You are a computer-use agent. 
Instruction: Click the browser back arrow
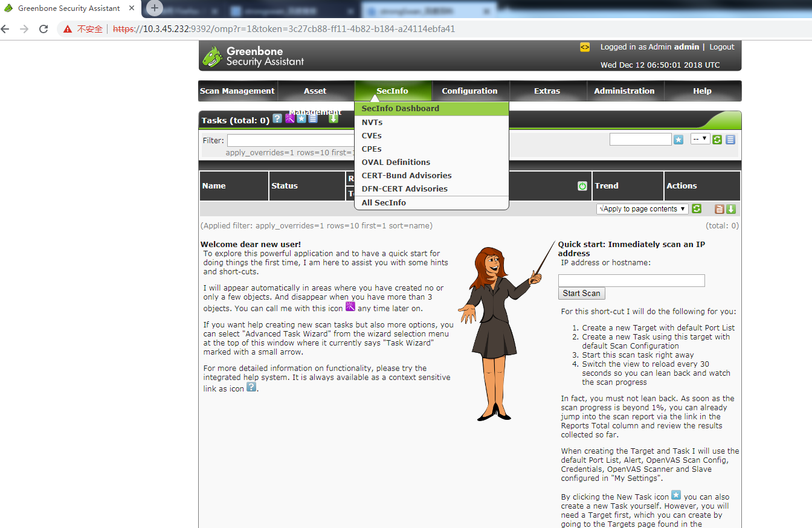click(5, 28)
